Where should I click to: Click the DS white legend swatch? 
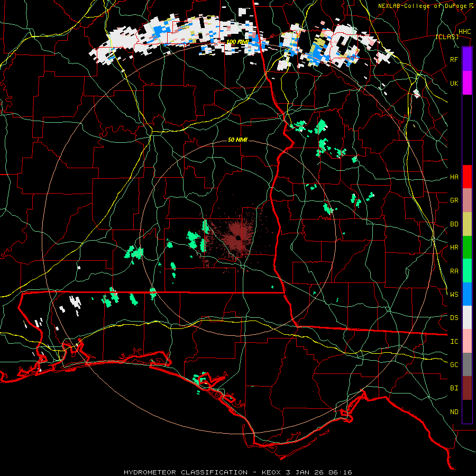click(467, 317)
